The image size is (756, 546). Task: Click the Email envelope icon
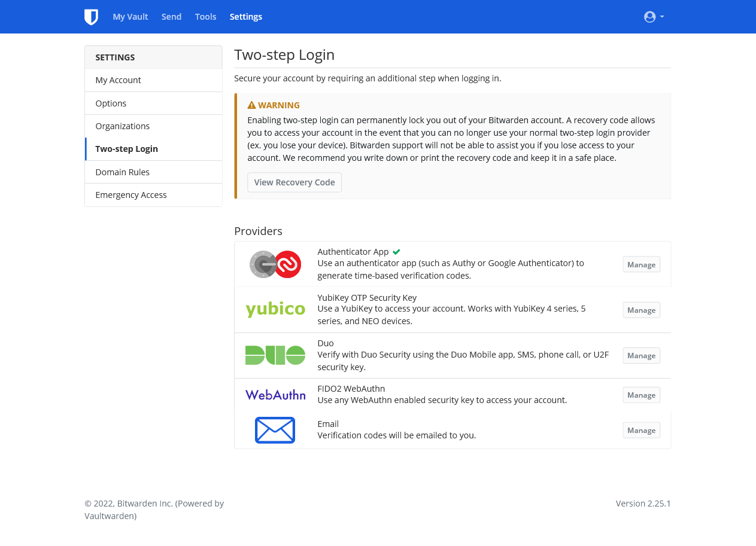(x=275, y=430)
